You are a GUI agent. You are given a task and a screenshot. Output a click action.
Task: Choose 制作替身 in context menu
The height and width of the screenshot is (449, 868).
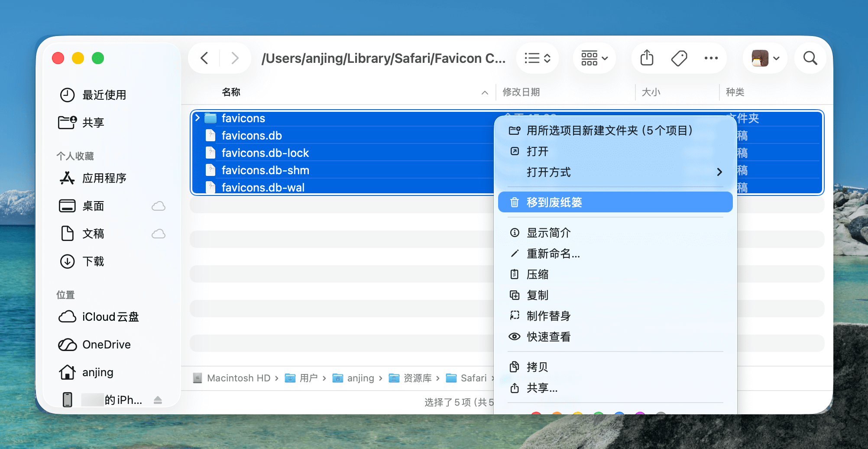pyautogui.click(x=615, y=316)
